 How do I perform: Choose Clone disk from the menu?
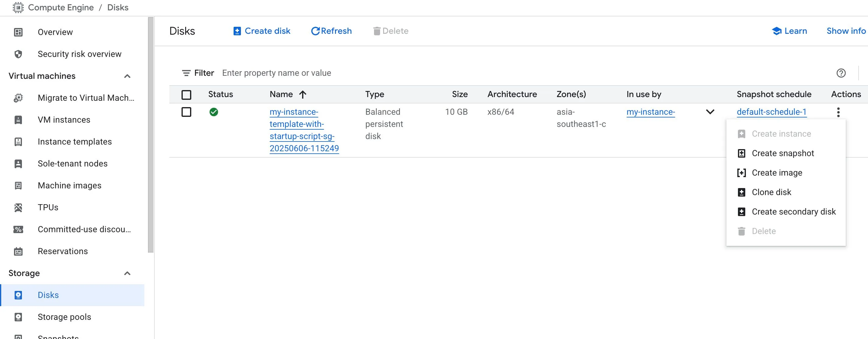(786, 193)
